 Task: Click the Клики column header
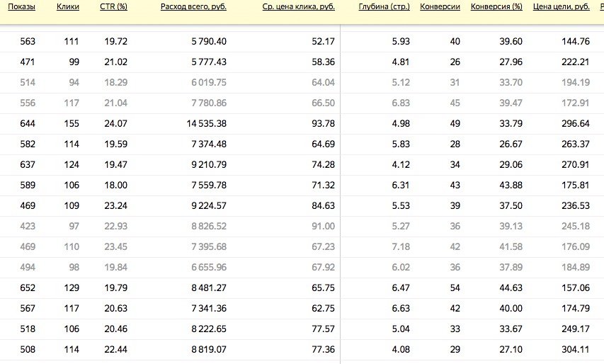click(x=67, y=6)
